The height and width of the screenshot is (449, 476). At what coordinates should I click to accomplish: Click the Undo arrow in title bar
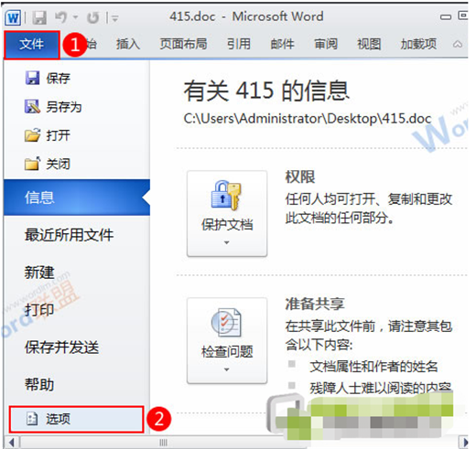click(x=60, y=17)
